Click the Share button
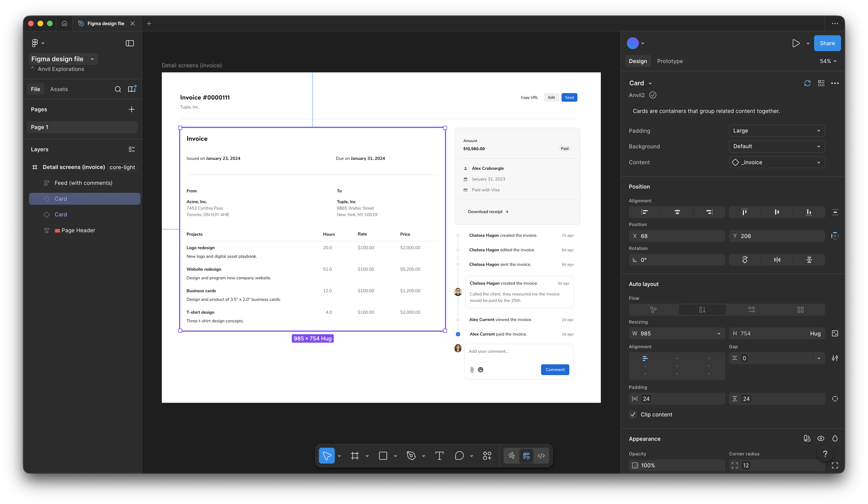Image resolution: width=868 pixels, height=504 pixels. click(x=827, y=43)
